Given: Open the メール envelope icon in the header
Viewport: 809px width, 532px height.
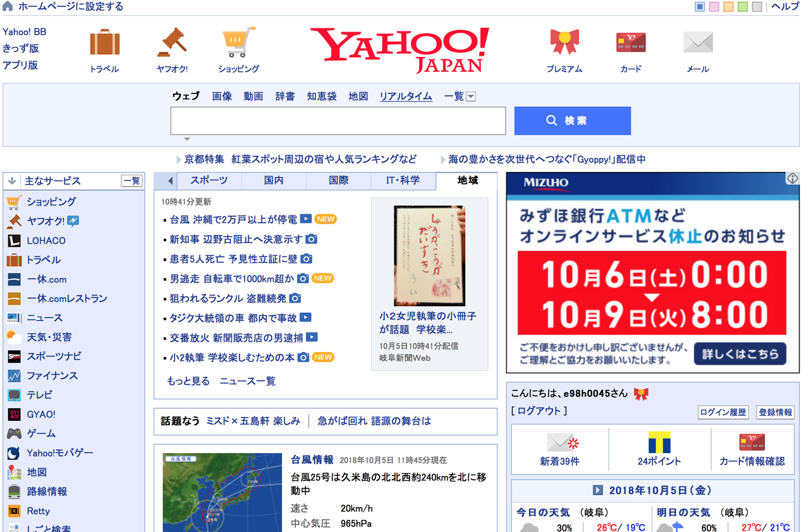Looking at the screenshot, I should (698, 42).
